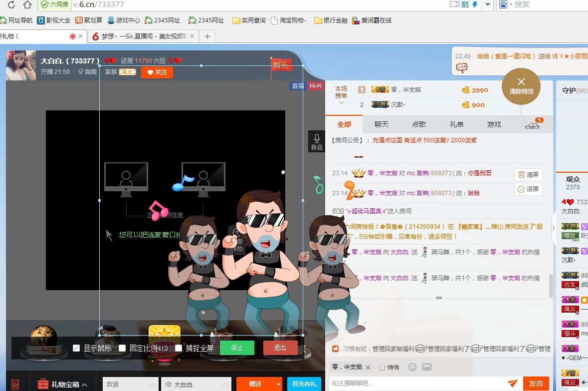Enable the 固定比例4:3 checkbox
The image size is (588, 391).
coord(122,348)
